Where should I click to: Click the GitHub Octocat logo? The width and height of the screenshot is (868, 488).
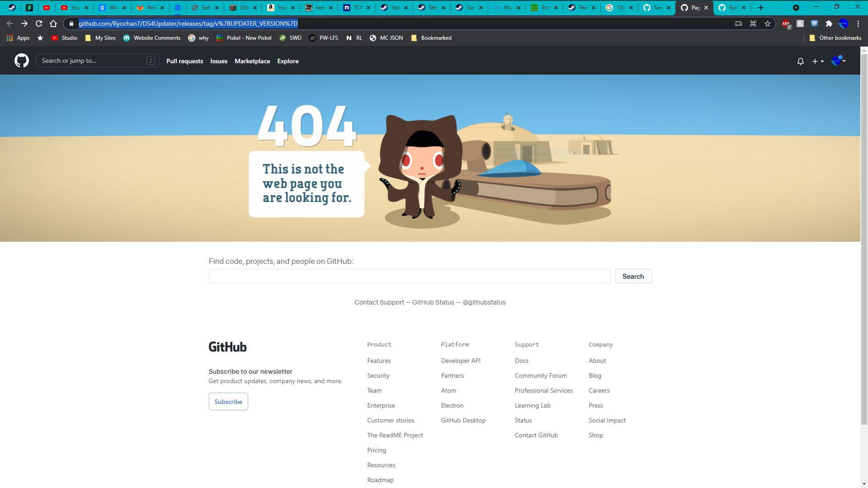[21, 61]
